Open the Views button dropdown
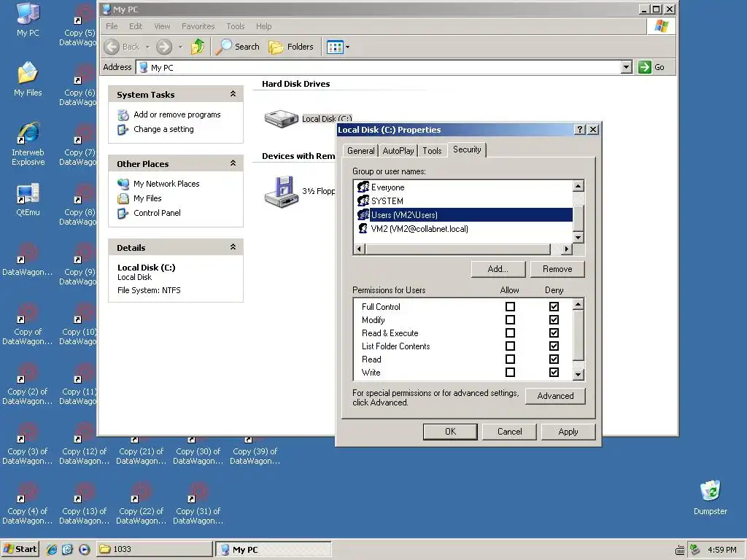 (347, 47)
